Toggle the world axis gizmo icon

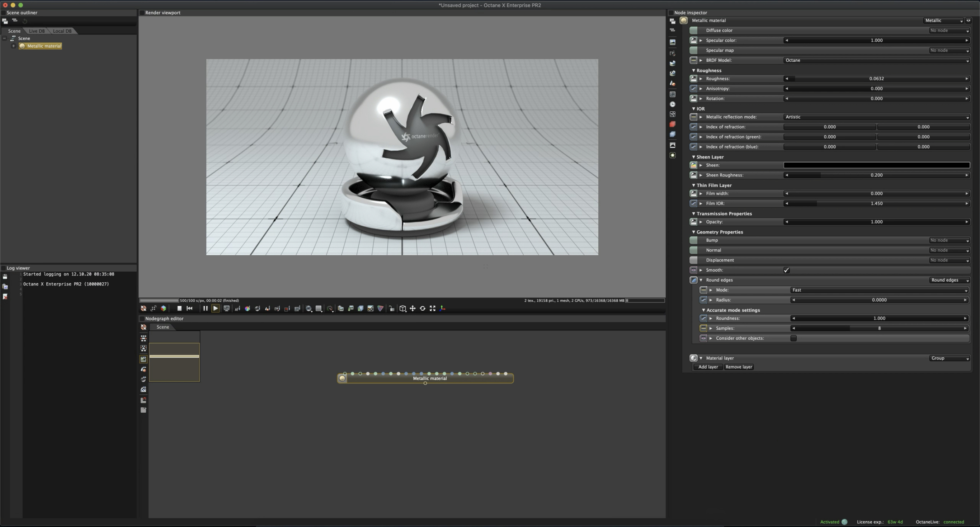(442, 309)
